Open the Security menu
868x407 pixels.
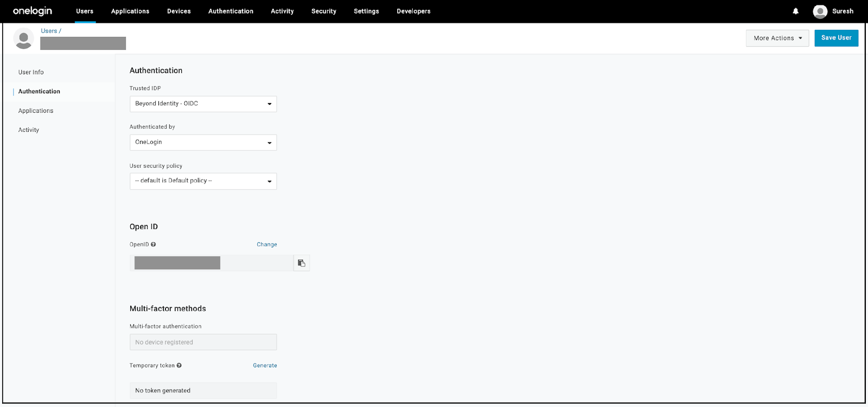(324, 11)
